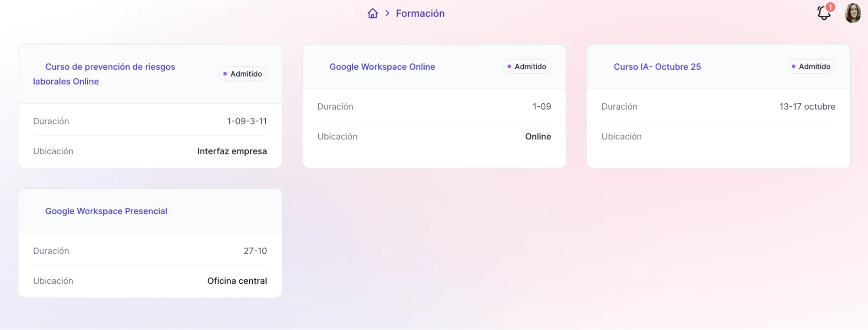Image resolution: width=868 pixels, height=330 pixels.
Task: Click the Formación breadcrumb link
Action: coord(420,13)
